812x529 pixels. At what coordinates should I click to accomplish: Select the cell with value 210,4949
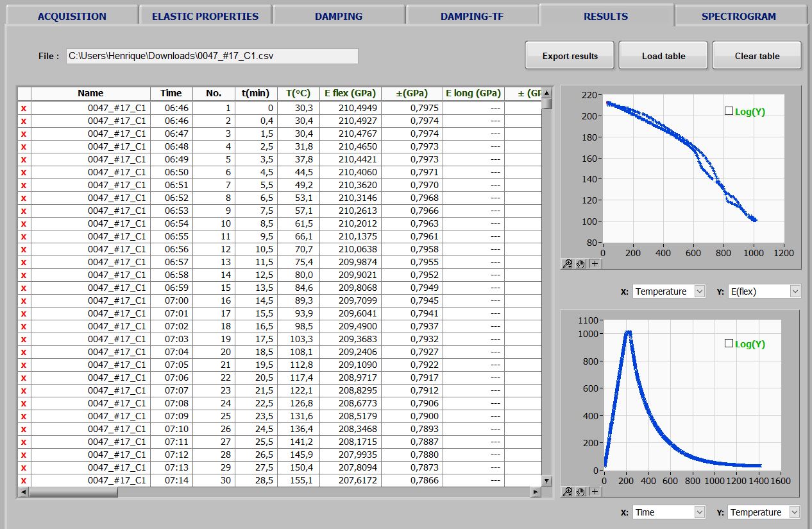350,108
